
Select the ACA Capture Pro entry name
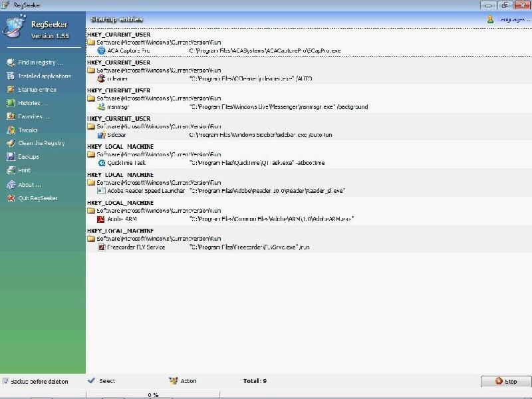(128, 51)
